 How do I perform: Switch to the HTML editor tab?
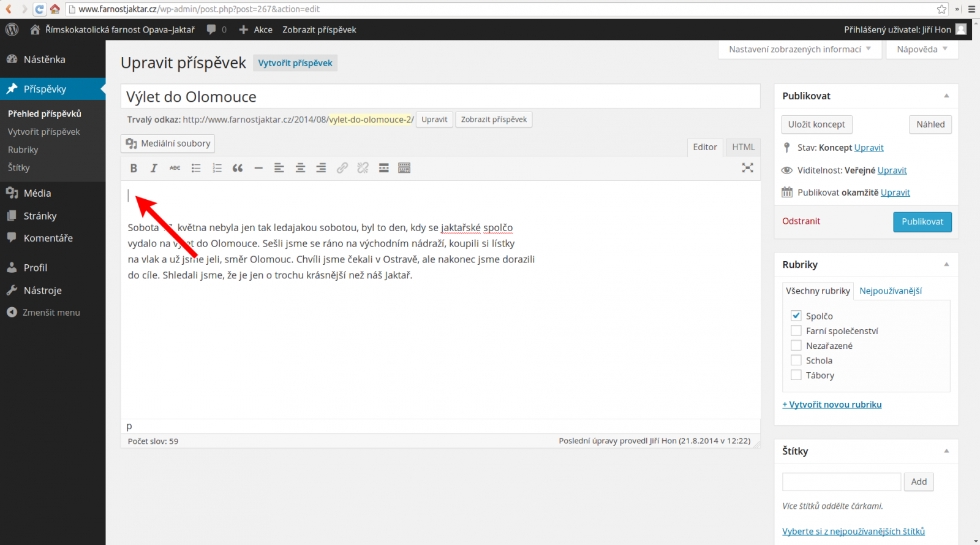click(x=744, y=147)
